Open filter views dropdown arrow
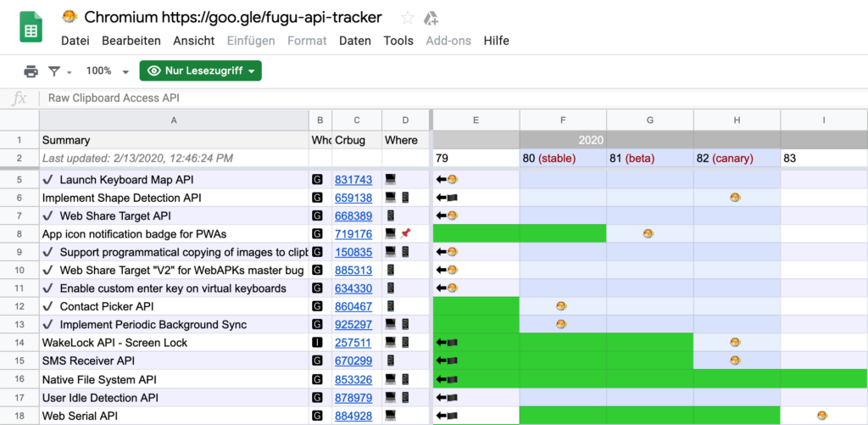Viewport: 868px width, 425px height. 70,72
